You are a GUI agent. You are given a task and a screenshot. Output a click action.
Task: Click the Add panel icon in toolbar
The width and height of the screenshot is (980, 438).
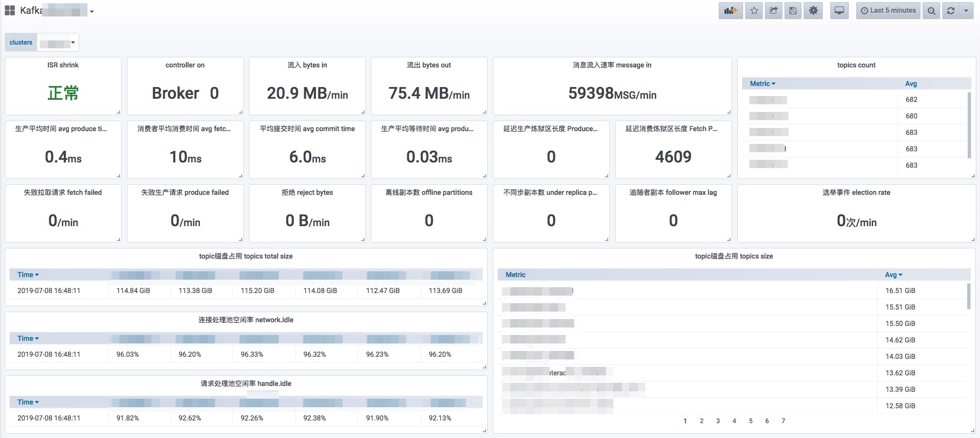pos(730,11)
